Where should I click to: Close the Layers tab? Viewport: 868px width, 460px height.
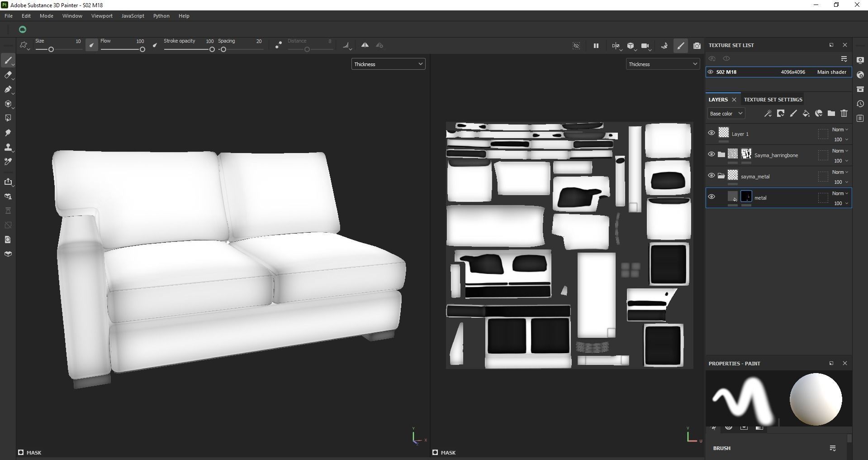point(734,100)
